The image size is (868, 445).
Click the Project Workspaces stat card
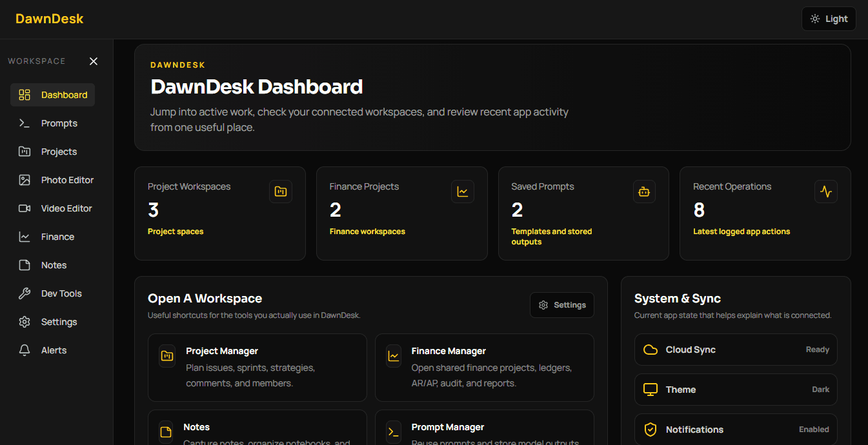[x=220, y=213]
